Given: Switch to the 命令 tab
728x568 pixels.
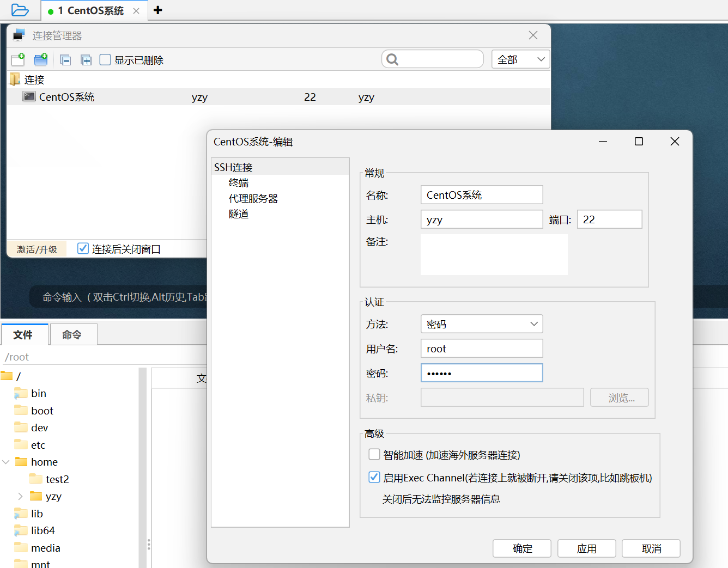Looking at the screenshot, I should pos(72,334).
